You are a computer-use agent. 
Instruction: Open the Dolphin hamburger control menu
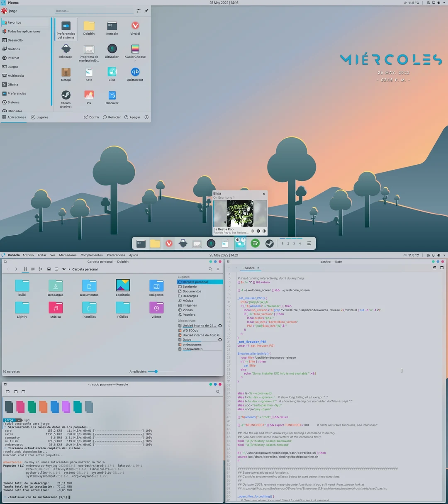[217, 269]
